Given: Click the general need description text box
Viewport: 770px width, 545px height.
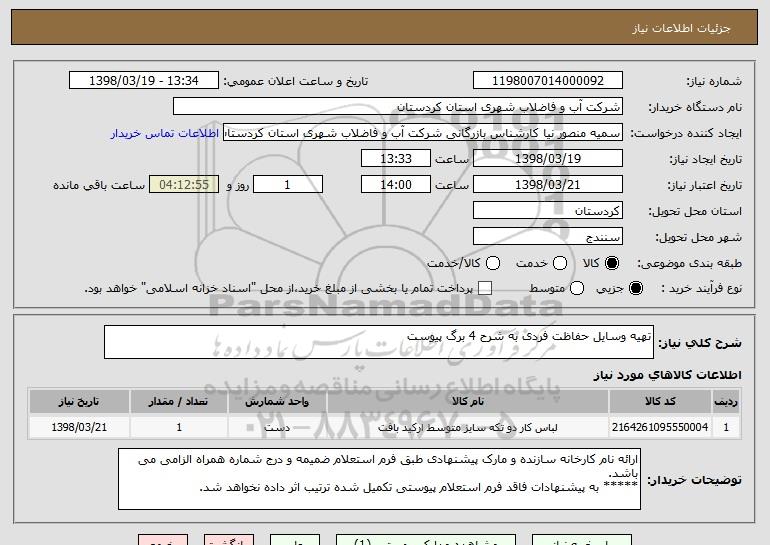Looking at the screenshot, I should point(379,342).
